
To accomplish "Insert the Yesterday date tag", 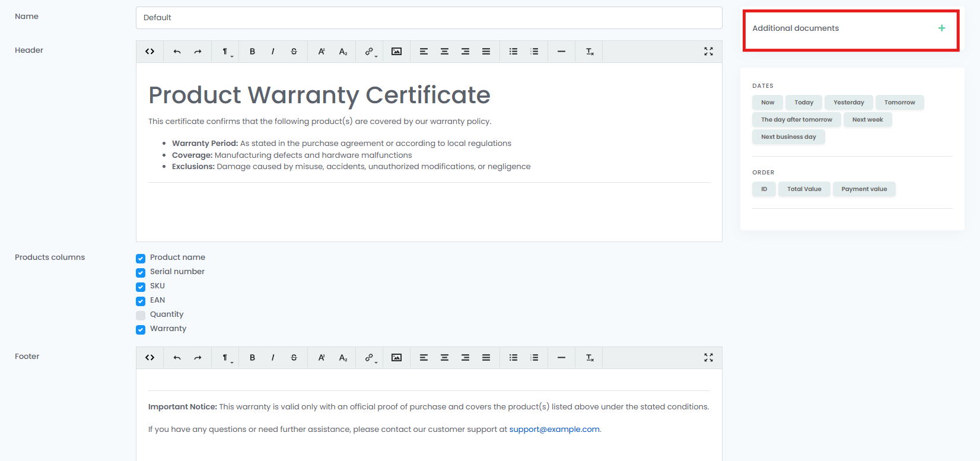I will 849,103.
